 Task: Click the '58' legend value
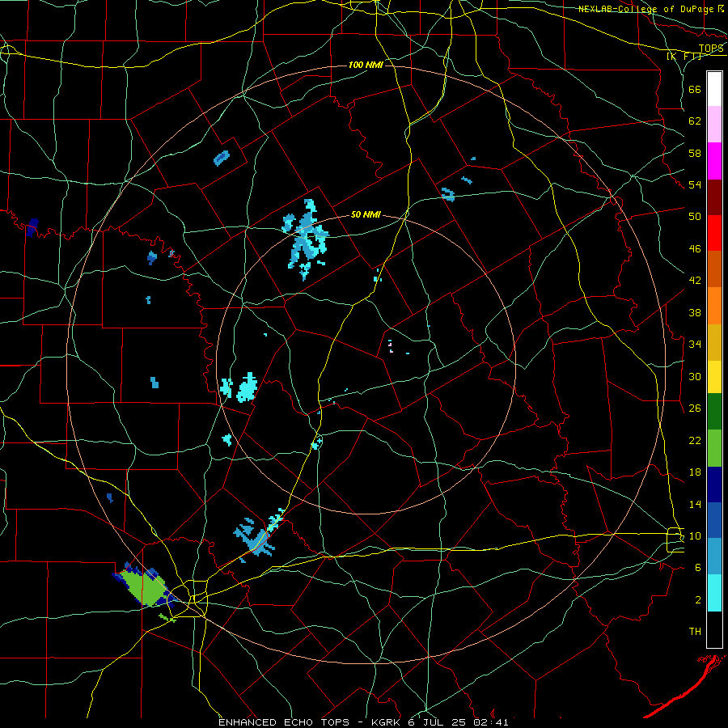pyautogui.click(x=695, y=153)
